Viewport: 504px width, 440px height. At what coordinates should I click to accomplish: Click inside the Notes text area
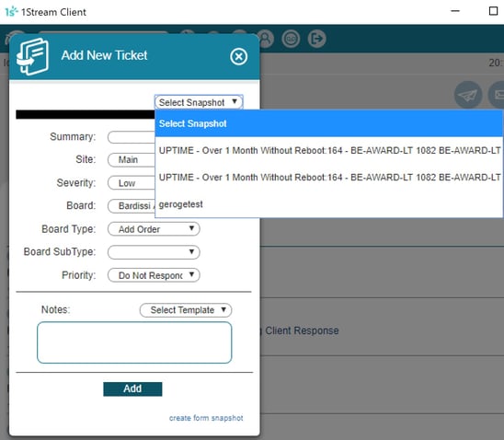click(134, 342)
